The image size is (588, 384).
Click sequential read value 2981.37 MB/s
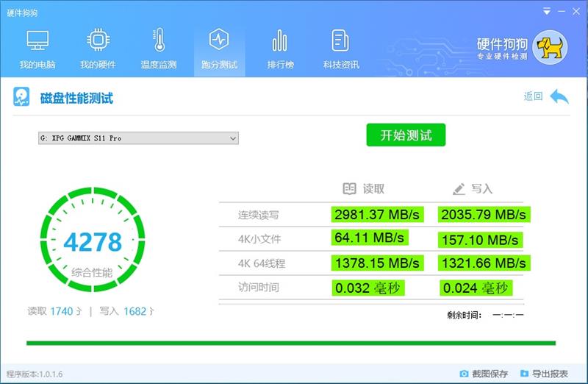[377, 214]
